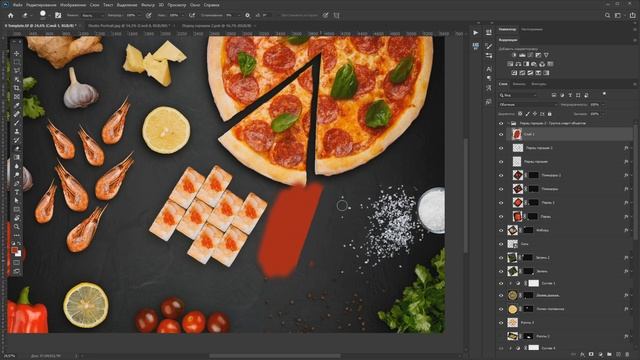Image resolution: width=640 pixels, height=360 pixels.
Task: Add a Curves adjustment layer
Action: [x=530, y=55]
